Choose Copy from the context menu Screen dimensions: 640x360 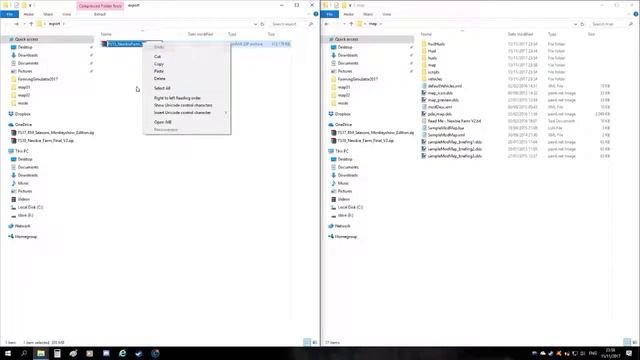coord(159,64)
